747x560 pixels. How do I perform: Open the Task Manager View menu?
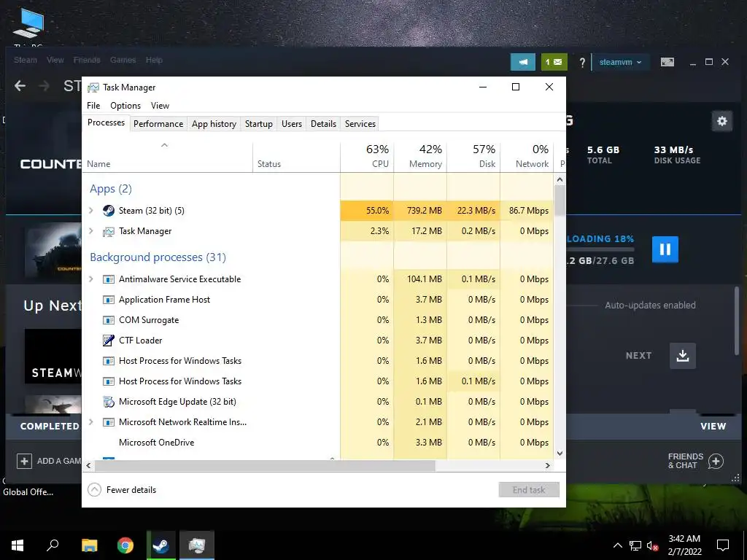point(160,106)
